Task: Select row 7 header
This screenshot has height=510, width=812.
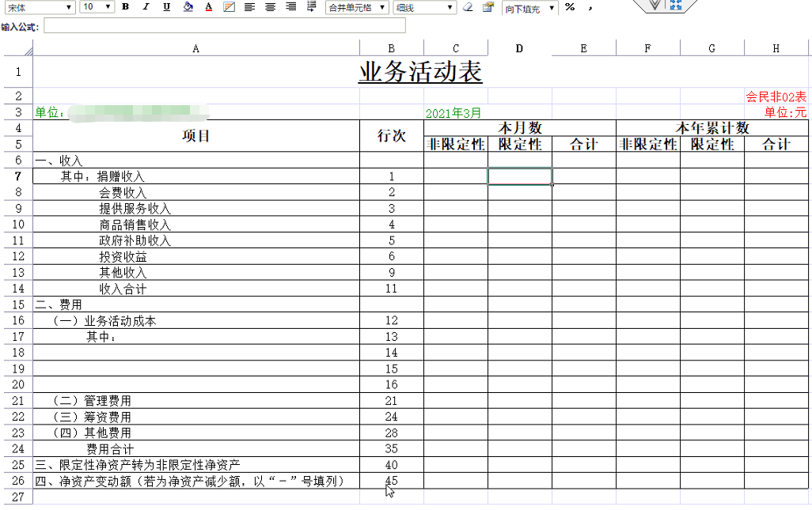Action: click(x=18, y=176)
